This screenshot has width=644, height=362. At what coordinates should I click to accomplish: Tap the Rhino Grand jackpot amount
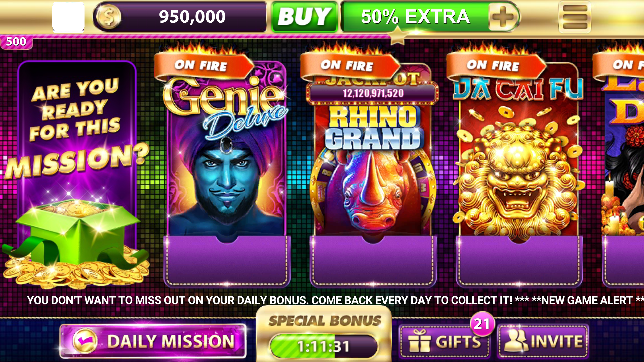pos(373,93)
